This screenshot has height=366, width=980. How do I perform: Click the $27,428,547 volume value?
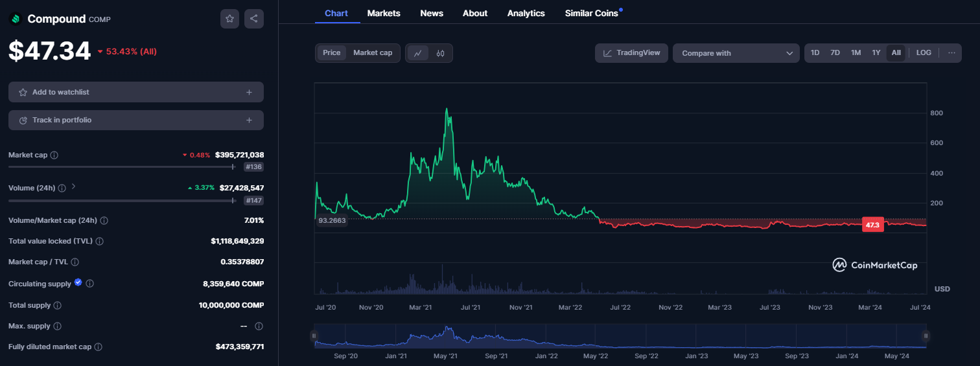[x=242, y=188]
